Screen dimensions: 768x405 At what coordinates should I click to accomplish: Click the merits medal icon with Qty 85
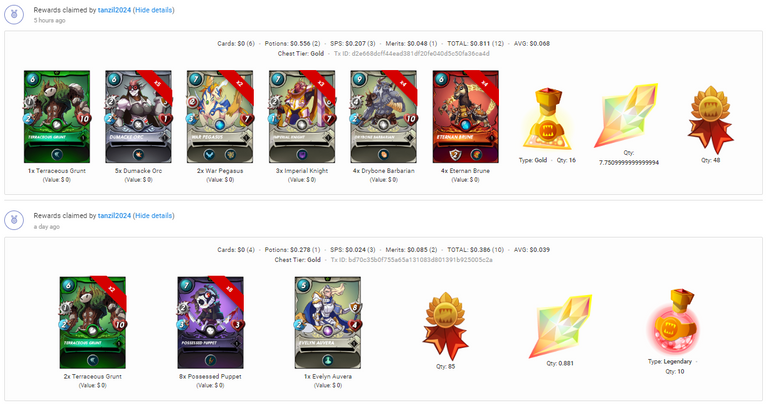[445, 326]
